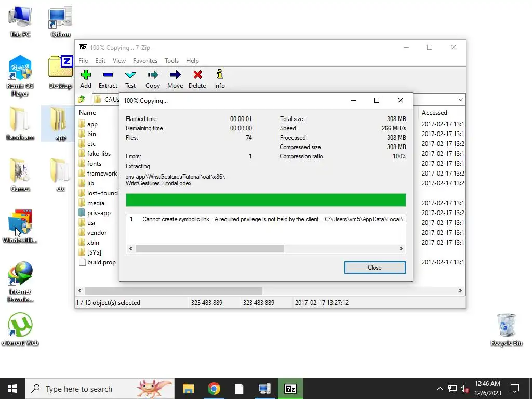The height and width of the screenshot is (399, 532).
Task: Click file list scroll right arrow
Action: pos(460,291)
